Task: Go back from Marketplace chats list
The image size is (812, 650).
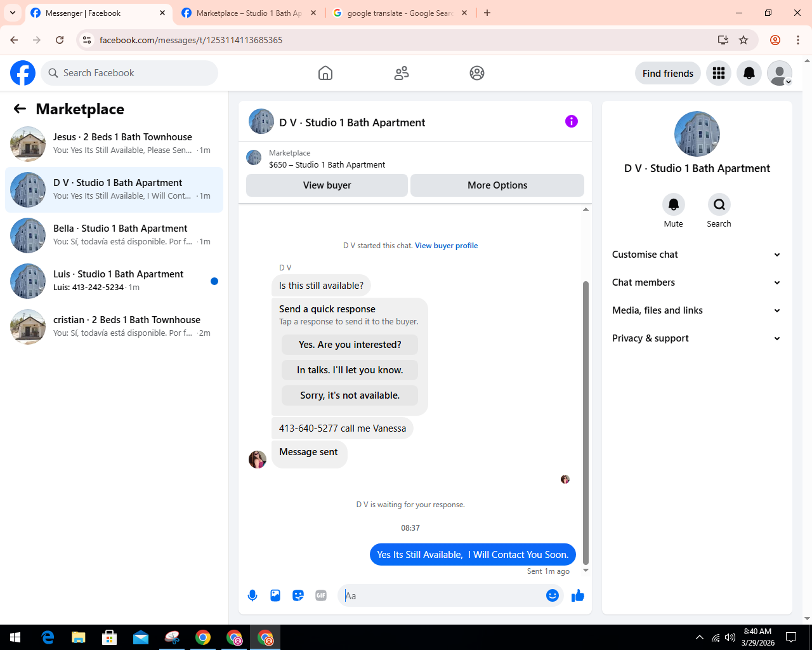Action: 20,109
